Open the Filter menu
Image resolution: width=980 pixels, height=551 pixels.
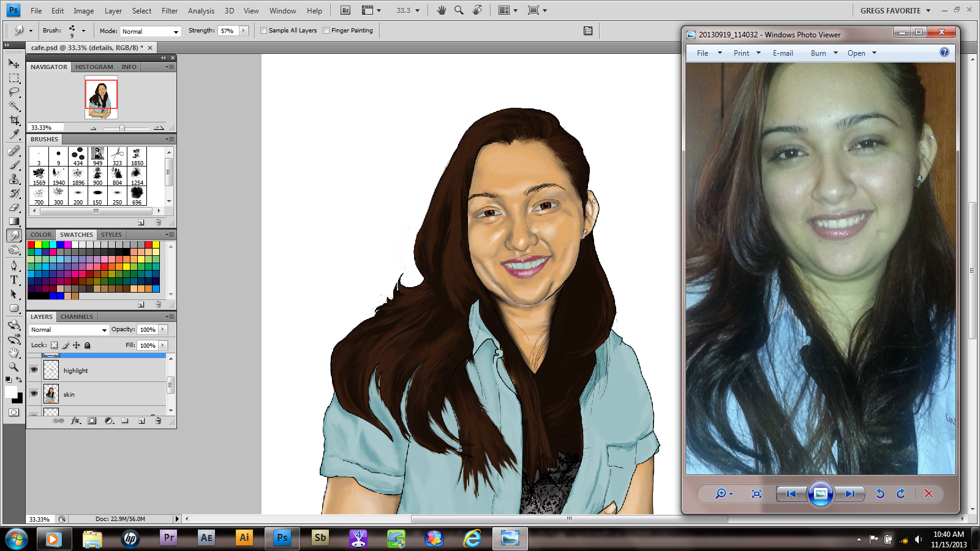coord(170,10)
